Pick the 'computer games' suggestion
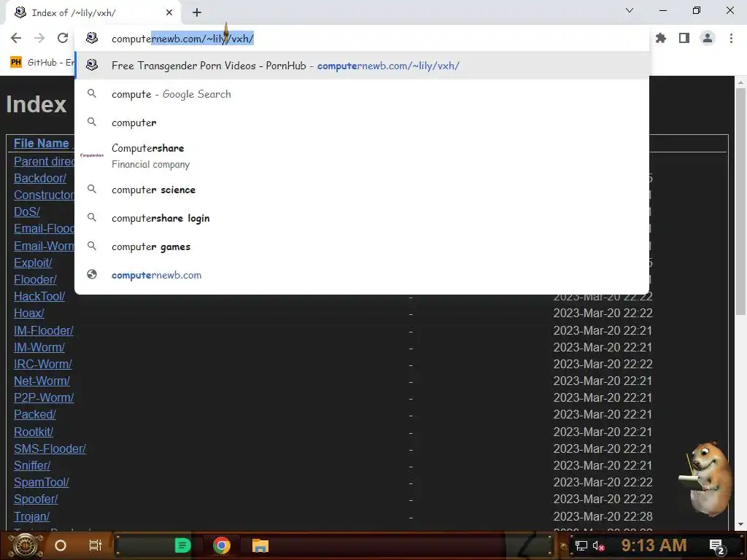The image size is (747, 560). point(362,246)
